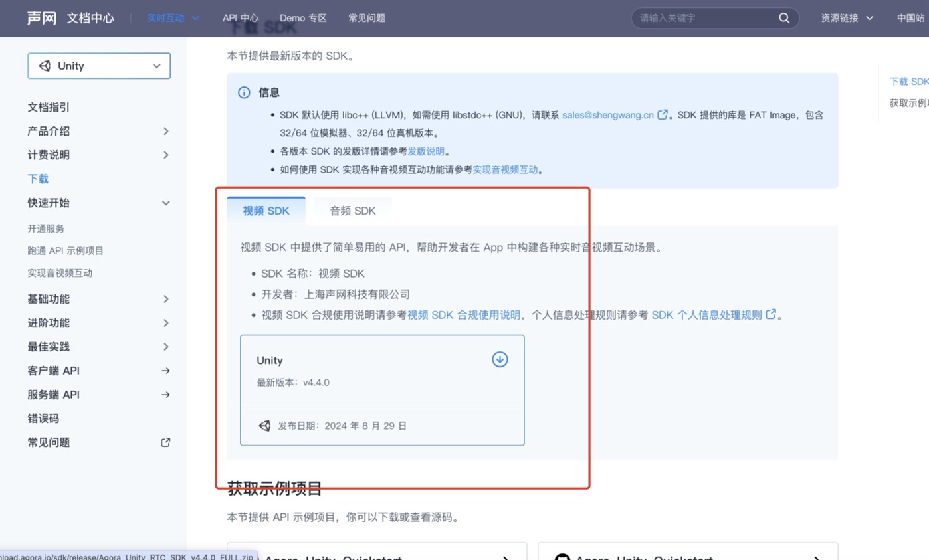Click the external link icon beside 常见问题 sidebar
This screenshot has height=560, width=929.
[165, 442]
